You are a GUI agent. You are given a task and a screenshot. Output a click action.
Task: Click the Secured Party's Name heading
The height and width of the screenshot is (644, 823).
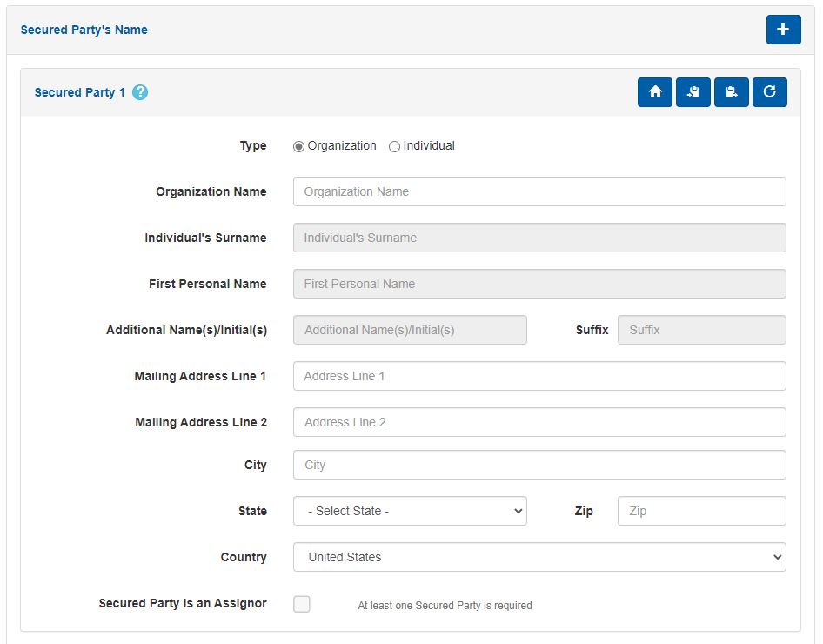(84, 30)
